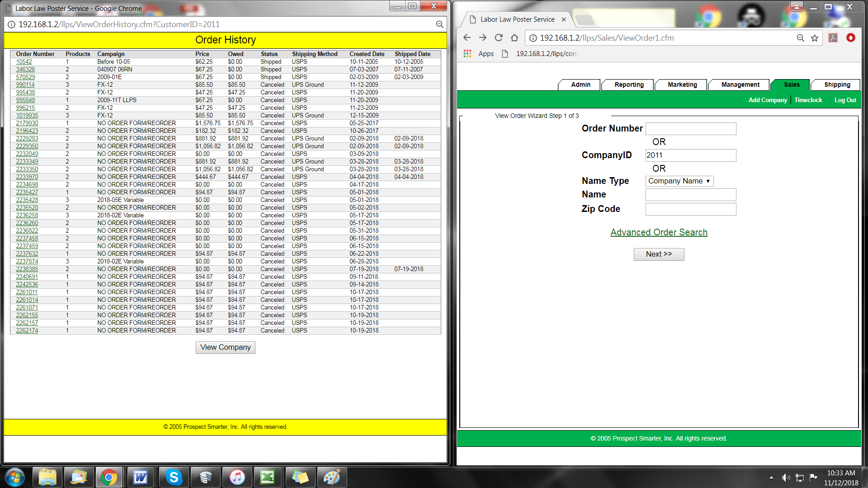Expand the Name Type dropdown
The image size is (868, 488).
tap(679, 181)
